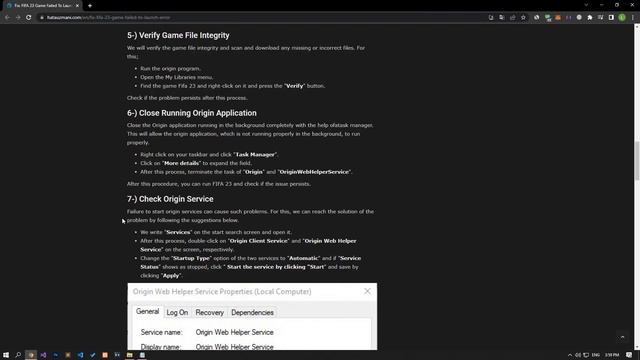Click the scroll-to-top arrow button on page
This screenshot has height=360, width=640.
pos(622,337)
